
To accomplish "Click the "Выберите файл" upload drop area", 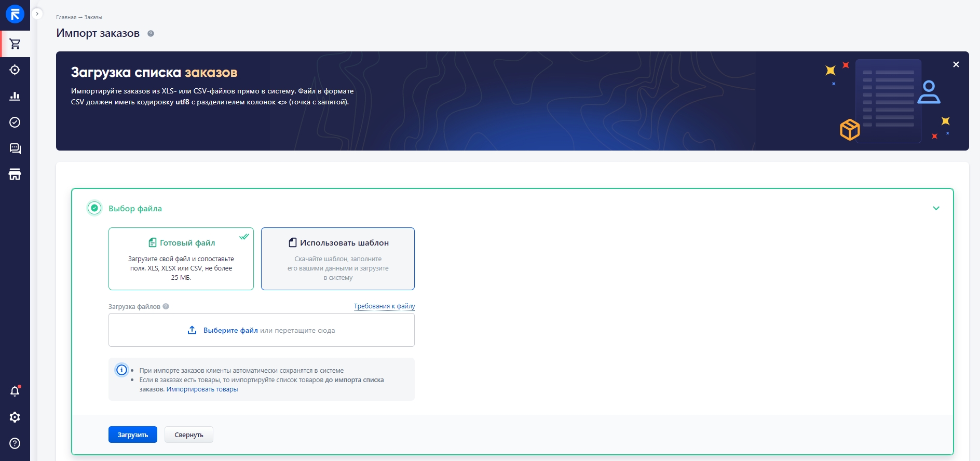I will coord(261,330).
